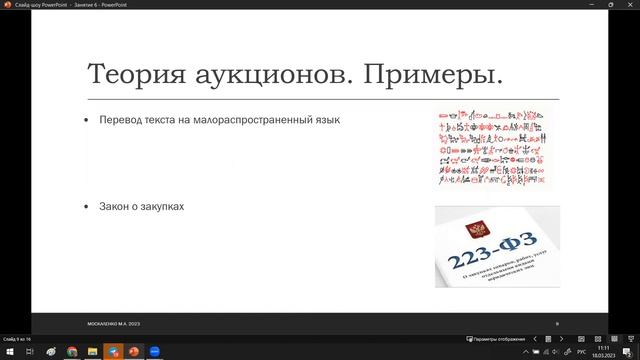Viewport: 640px width, 360px height.
Task: Switch to Slide Sorter view
Action: (598, 339)
